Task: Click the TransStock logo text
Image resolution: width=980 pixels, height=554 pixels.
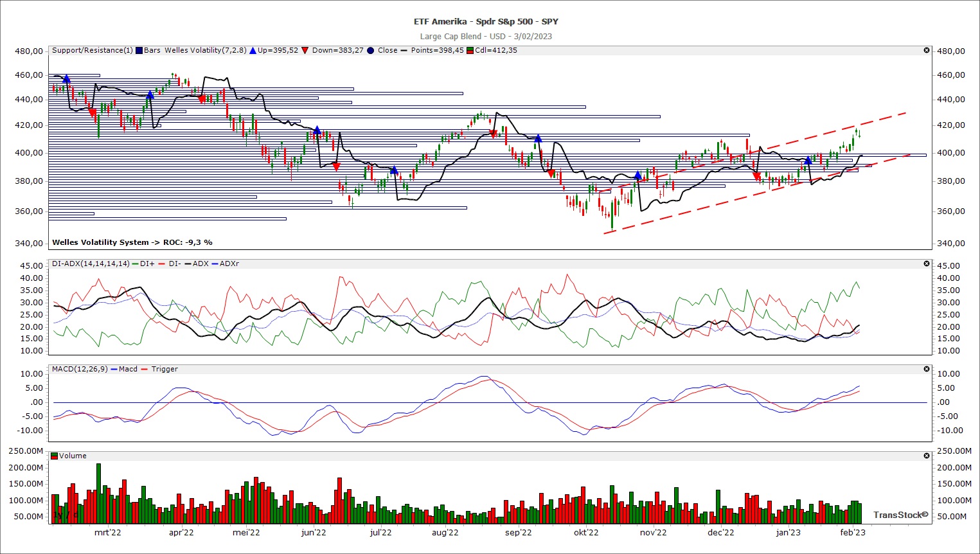Action: click(x=901, y=515)
